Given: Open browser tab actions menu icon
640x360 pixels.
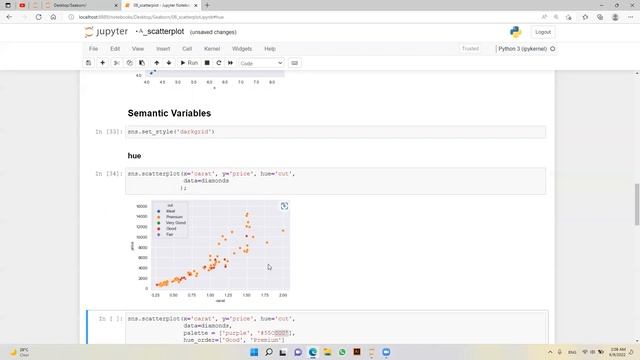Looking at the screenshot, I should click(x=8, y=5).
